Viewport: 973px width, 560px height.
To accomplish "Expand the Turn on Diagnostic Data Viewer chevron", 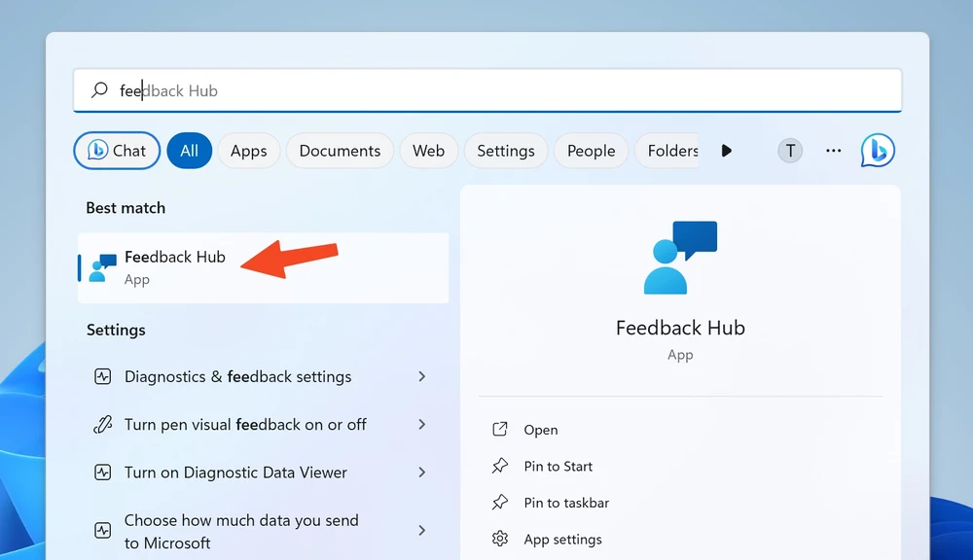I will [x=422, y=472].
